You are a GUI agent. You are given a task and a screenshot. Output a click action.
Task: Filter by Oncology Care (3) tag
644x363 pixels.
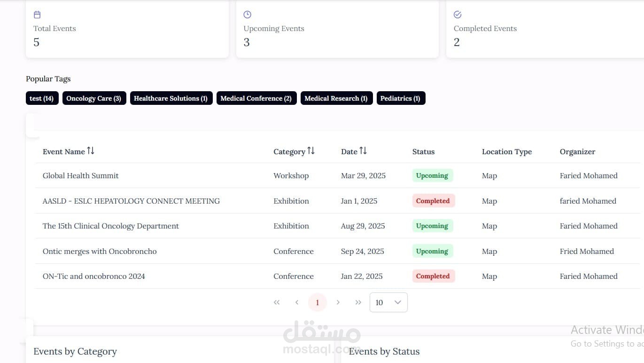pyautogui.click(x=94, y=98)
